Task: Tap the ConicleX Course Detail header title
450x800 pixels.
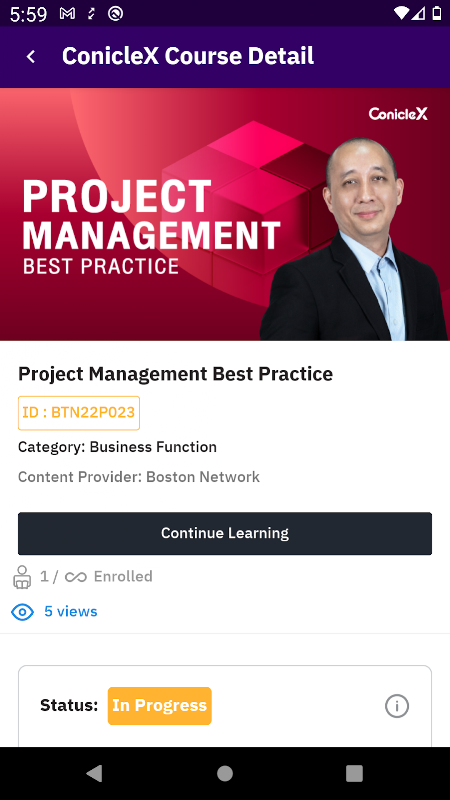Action: point(188,56)
